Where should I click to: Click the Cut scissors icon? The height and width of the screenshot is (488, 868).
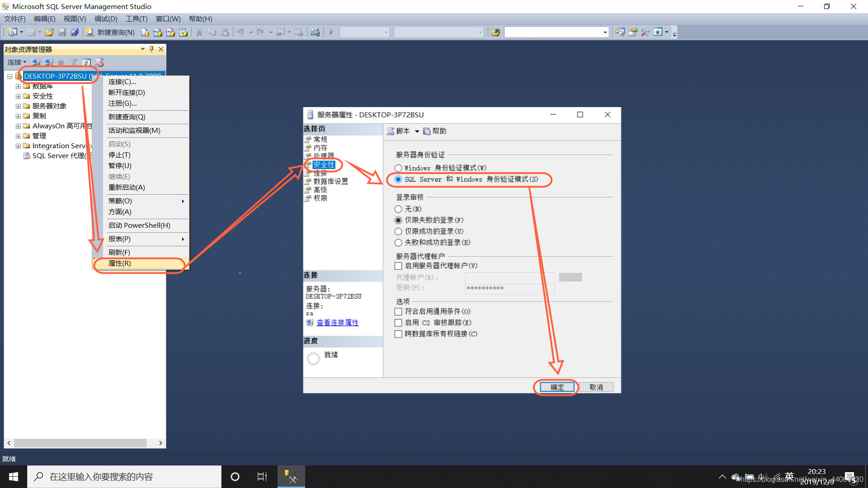click(199, 32)
